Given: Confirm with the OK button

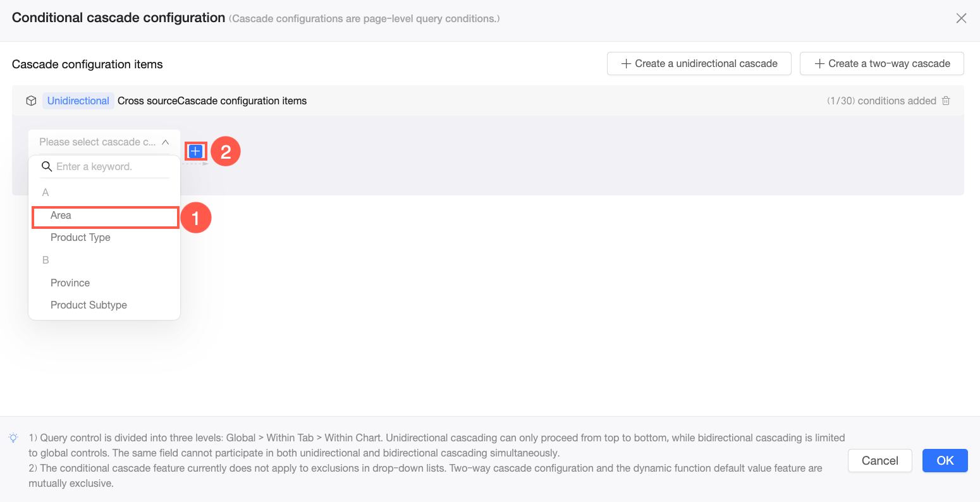Looking at the screenshot, I should pyautogui.click(x=945, y=461).
